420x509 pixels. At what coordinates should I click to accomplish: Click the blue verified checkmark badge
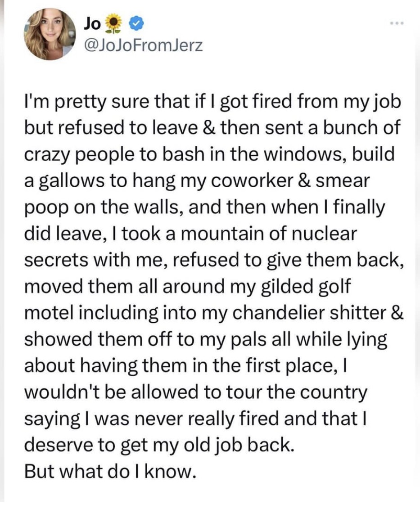[136, 24]
